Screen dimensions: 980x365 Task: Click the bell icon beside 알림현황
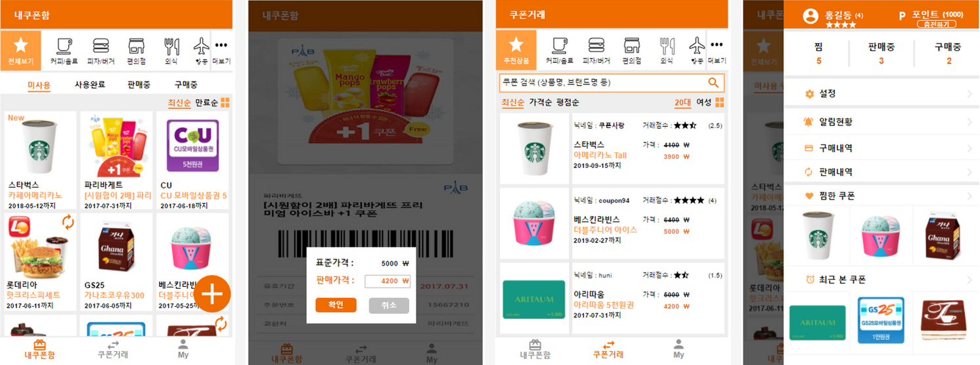pos(809,121)
